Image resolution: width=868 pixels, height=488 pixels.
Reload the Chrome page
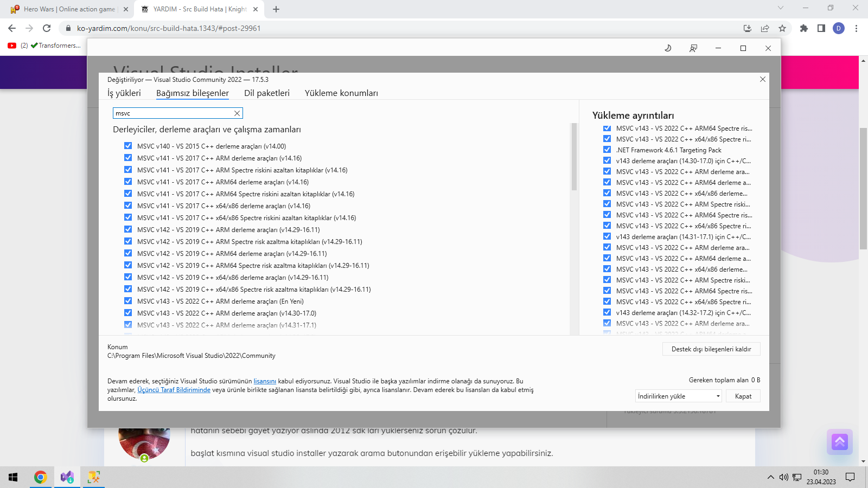click(47, 28)
